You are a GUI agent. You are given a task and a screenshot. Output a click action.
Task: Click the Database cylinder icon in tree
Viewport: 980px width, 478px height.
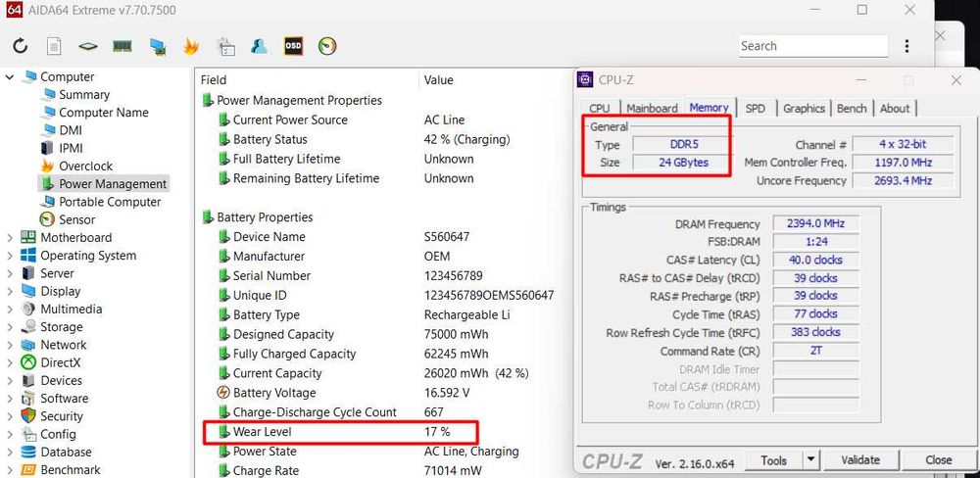click(28, 452)
